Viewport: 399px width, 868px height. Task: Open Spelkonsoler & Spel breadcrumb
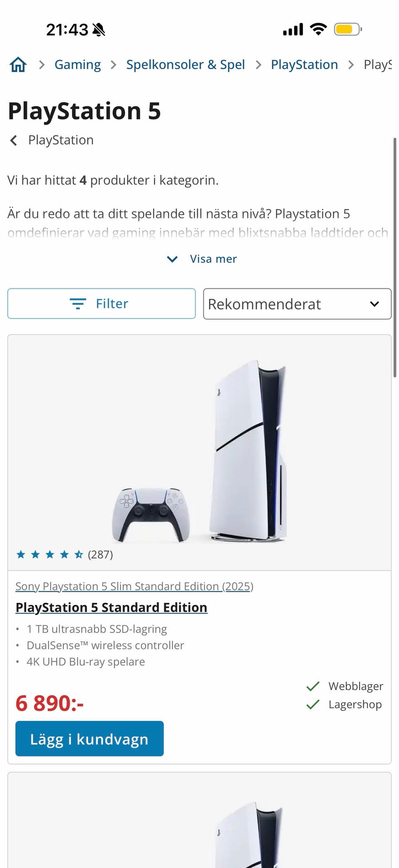(x=185, y=64)
